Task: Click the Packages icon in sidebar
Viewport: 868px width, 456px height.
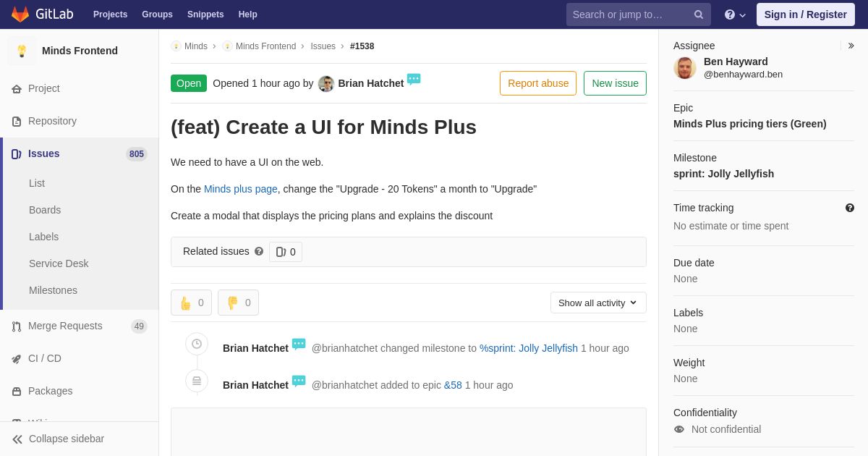Action: pyautogui.click(x=17, y=392)
